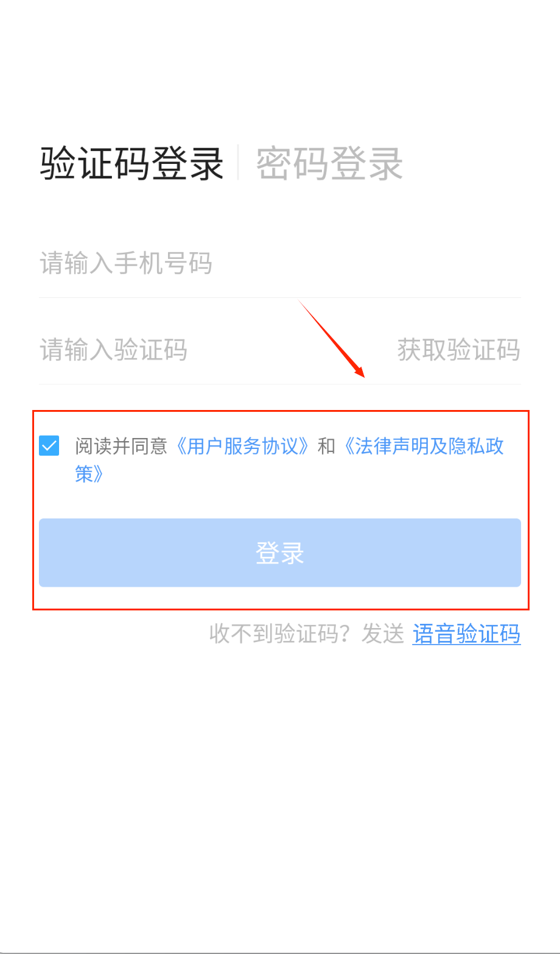560x954 pixels.
Task: Send a 语音验证码 voice code
Action: [x=466, y=634]
